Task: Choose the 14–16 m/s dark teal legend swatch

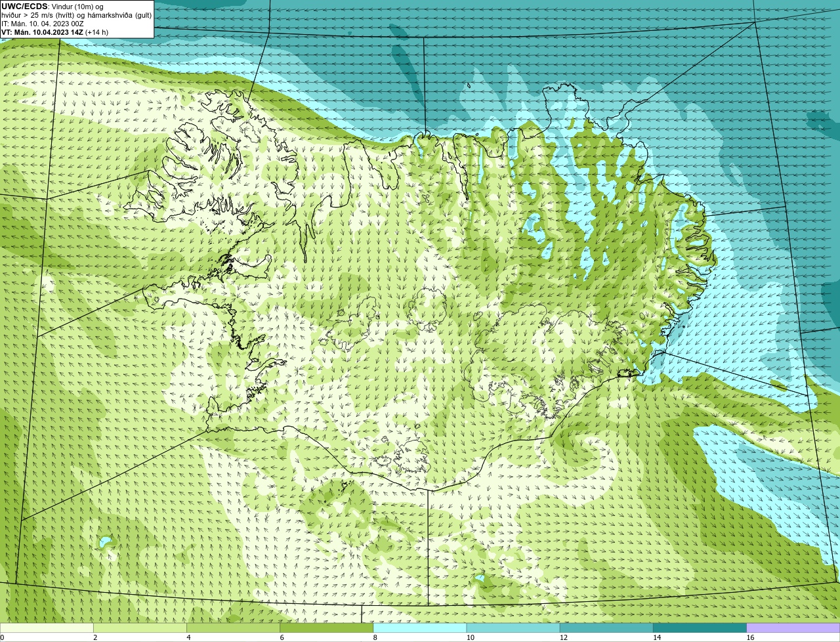Action: [x=700, y=628]
